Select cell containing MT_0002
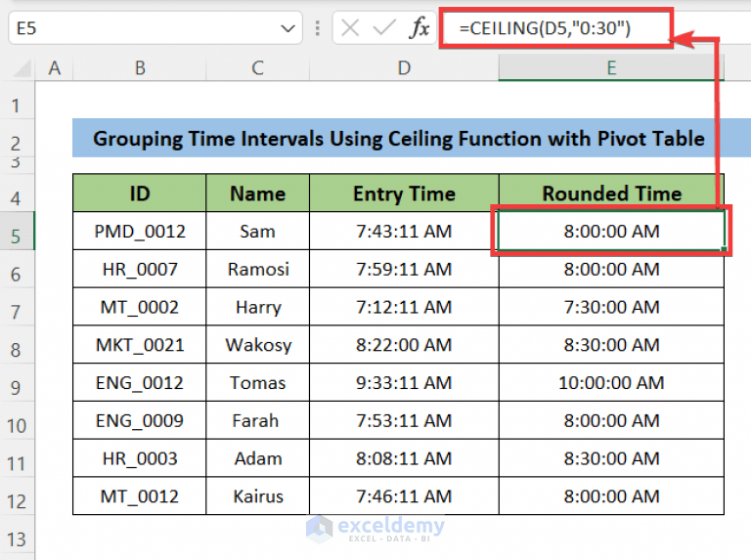The width and height of the screenshot is (751, 560). point(140,307)
